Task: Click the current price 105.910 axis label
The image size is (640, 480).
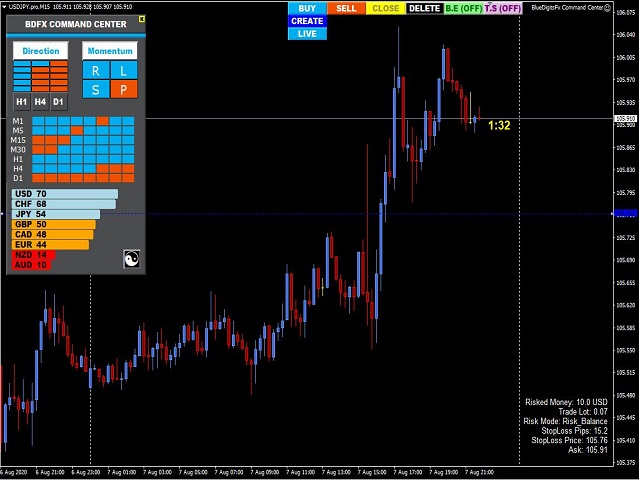Action: pyautogui.click(x=626, y=118)
